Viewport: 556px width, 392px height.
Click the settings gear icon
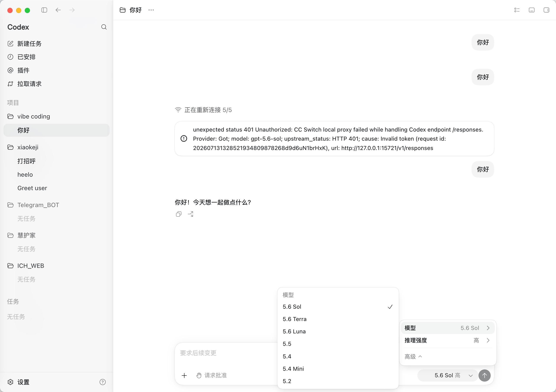point(10,382)
